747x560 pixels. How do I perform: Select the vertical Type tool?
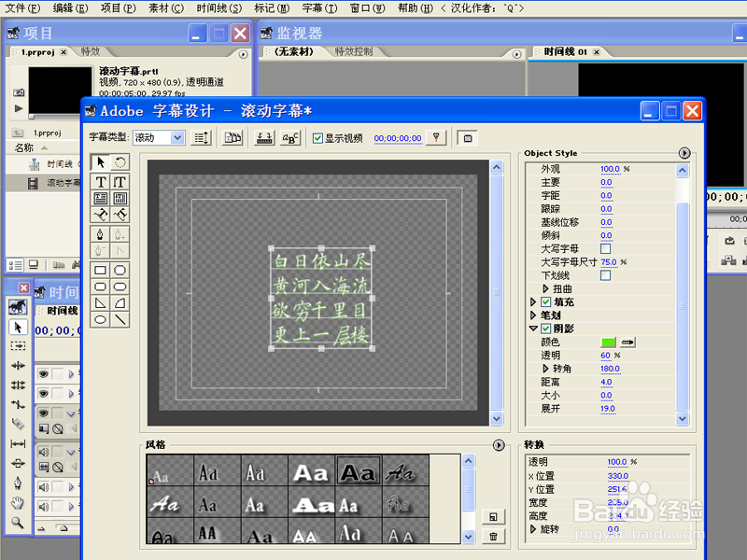pyautogui.click(x=120, y=182)
